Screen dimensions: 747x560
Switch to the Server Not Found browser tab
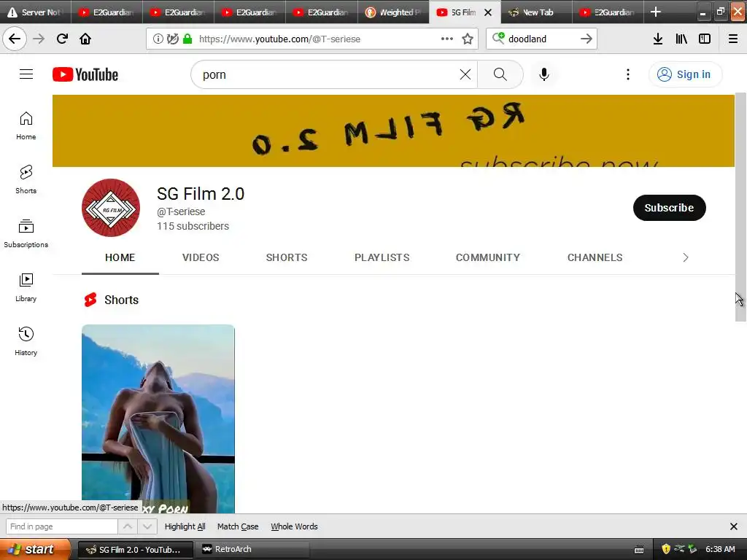point(36,12)
